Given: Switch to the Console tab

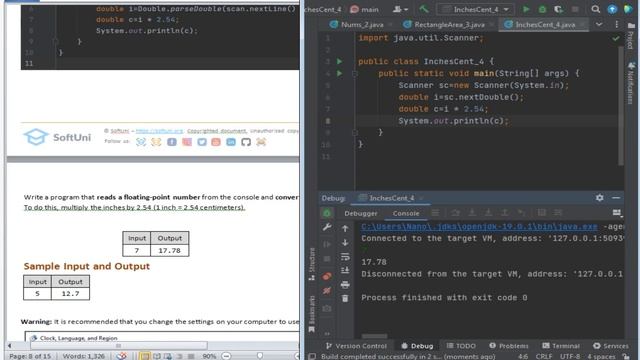Looking at the screenshot, I should pos(406,213).
